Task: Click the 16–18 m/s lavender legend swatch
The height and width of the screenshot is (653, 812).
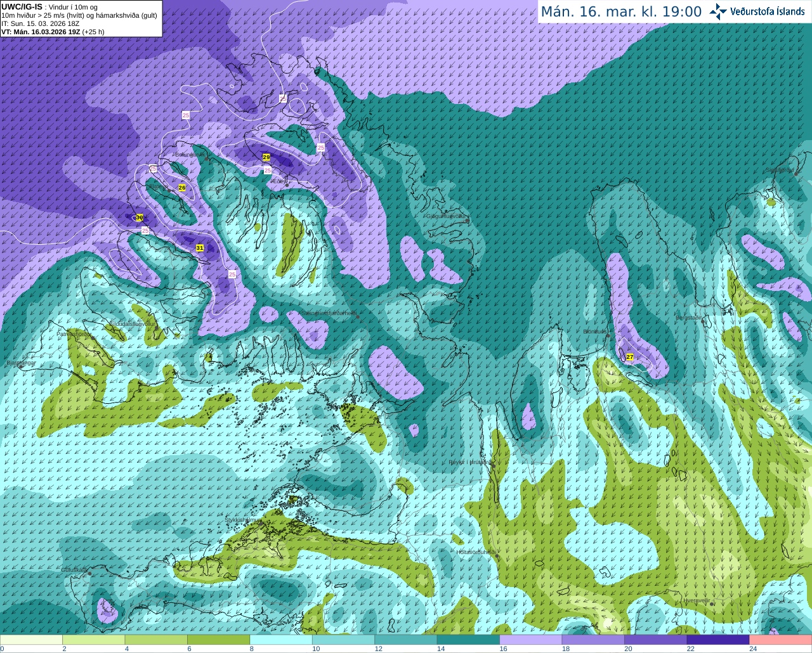Action: coord(531,640)
